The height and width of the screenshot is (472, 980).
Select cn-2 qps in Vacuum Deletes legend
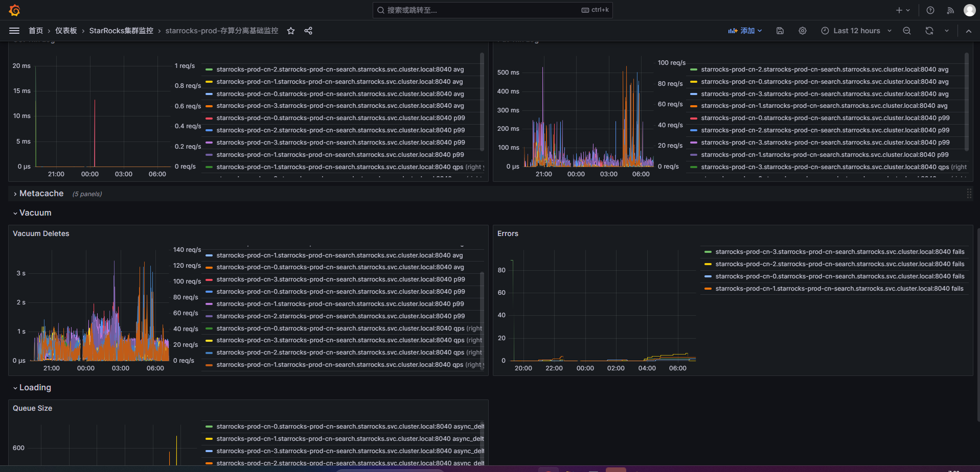pyautogui.click(x=349, y=352)
